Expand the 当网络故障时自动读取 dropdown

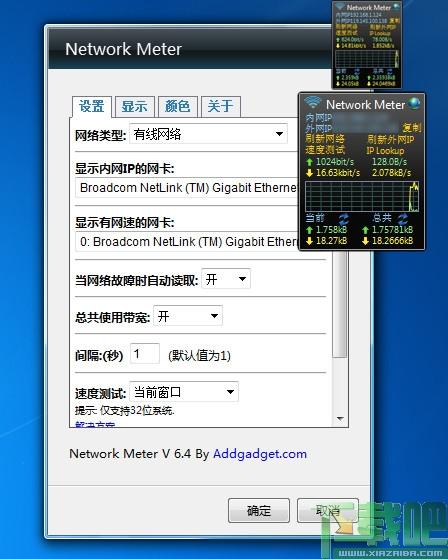click(226, 279)
